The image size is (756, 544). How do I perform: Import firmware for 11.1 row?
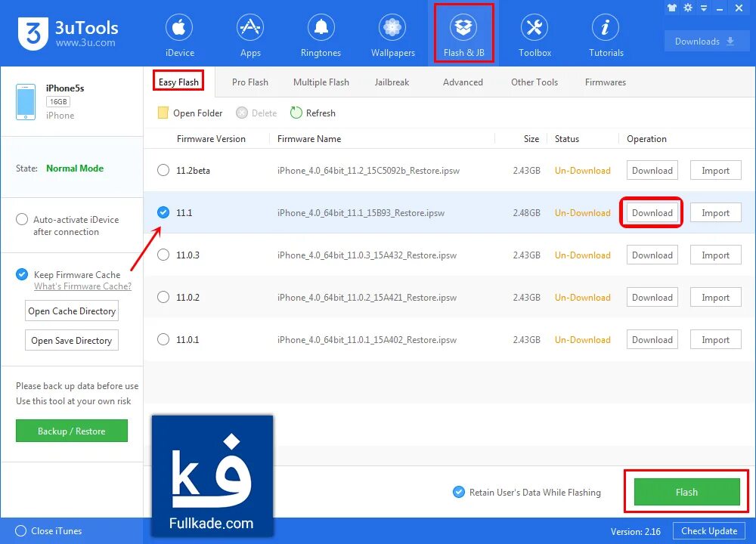715,212
